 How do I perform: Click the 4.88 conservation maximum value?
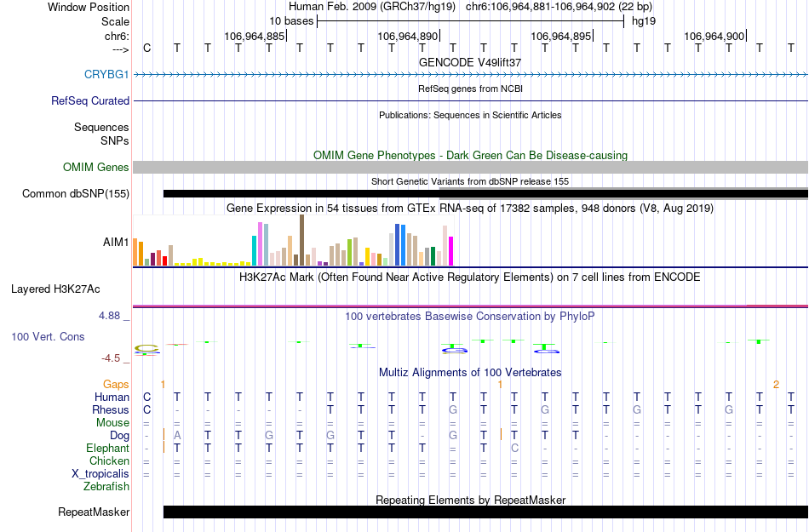[x=109, y=316]
